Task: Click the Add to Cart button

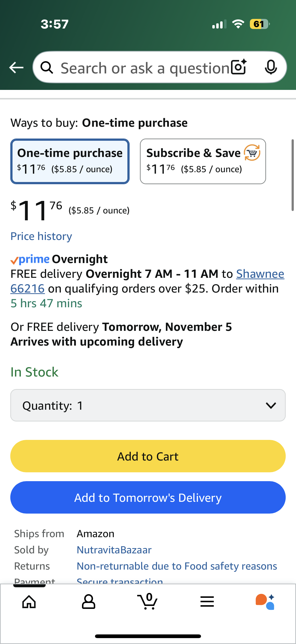Action: (148, 456)
